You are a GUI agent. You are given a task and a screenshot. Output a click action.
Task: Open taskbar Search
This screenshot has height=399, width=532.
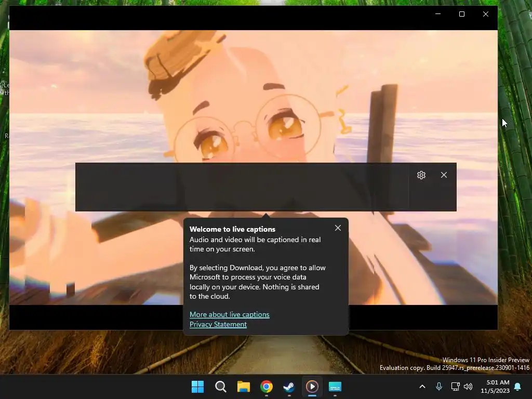pyautogui.click(x=220, y=387)
